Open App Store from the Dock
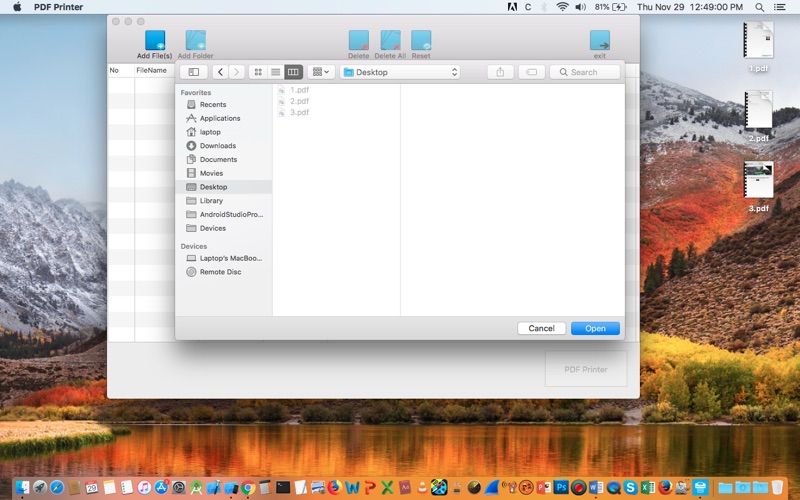The width and height of the screenshot is (800, 500). coord(161,487)
